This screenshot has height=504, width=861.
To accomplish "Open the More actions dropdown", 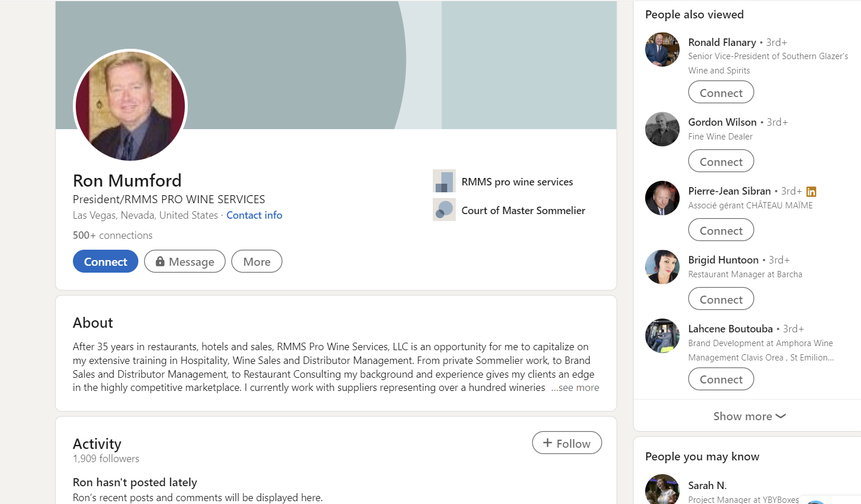I will [x=257, y=262].
